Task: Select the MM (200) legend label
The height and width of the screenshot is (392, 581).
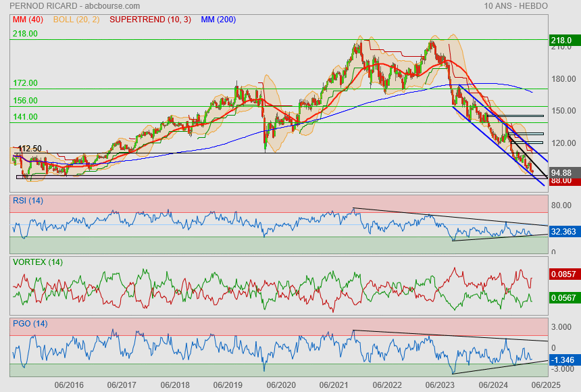Action: pyautogui.click(x=218, y=20)
